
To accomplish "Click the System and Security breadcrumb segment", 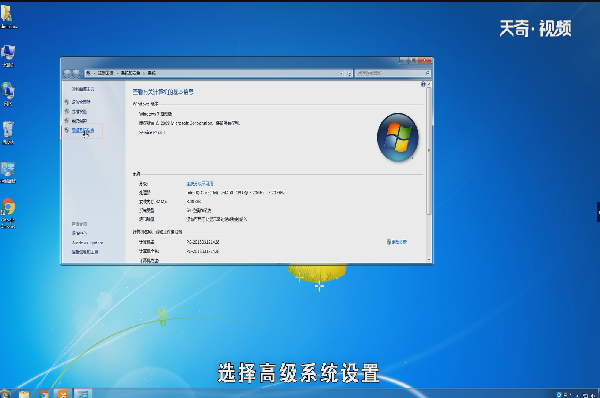I will (130, 73).
